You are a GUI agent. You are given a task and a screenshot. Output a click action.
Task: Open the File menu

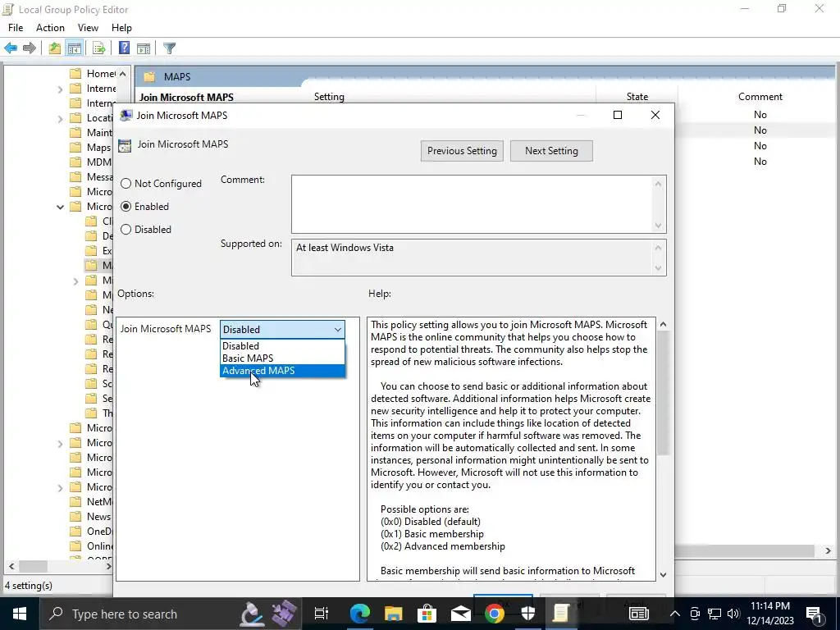(x=16, y=28)
